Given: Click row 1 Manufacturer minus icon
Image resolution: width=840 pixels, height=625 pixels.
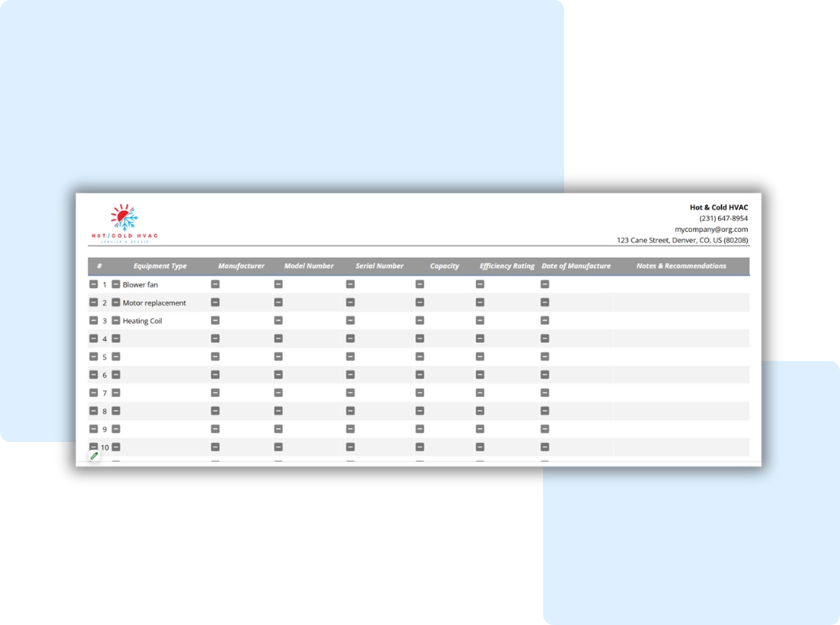Looking at the screenshot, I should click(x=215, y=284).
